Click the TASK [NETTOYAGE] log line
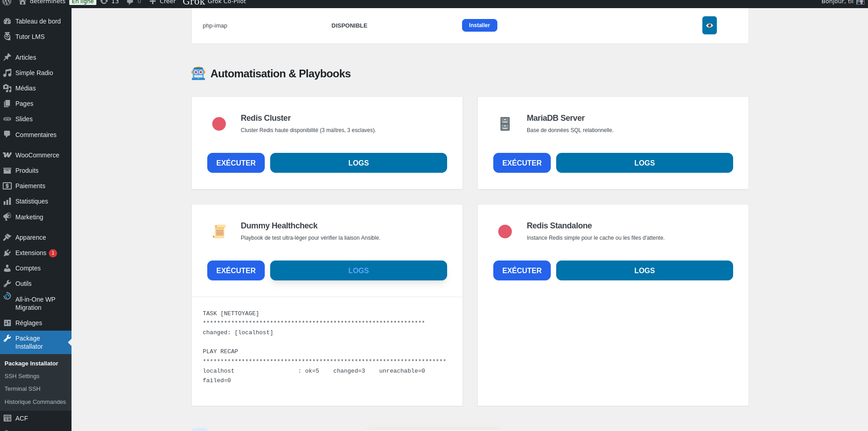 [231, 313]
